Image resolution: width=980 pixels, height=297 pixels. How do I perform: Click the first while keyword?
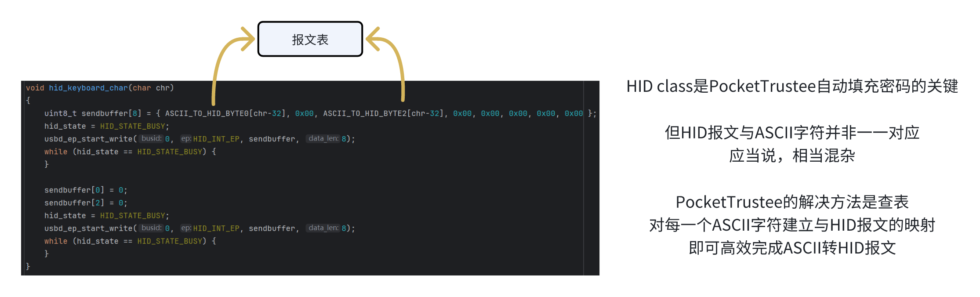coord(56,152)
